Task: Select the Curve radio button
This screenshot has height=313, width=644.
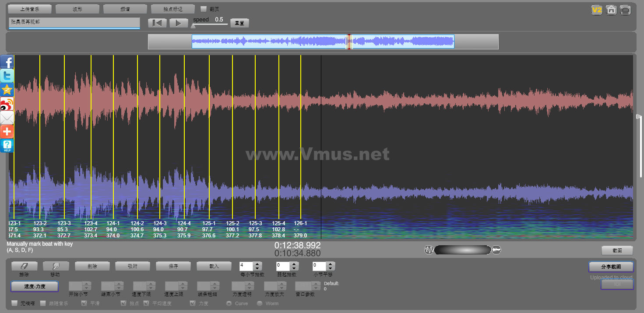Action: [x=229, y=303]
